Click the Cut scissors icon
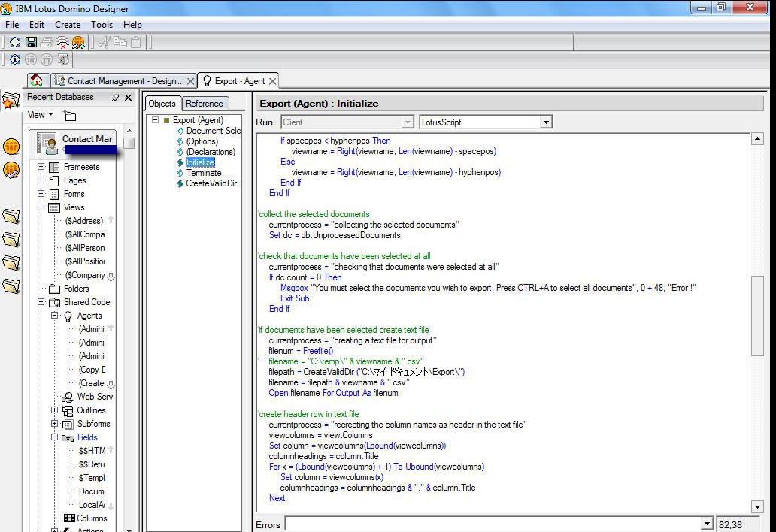 [104, 43]
